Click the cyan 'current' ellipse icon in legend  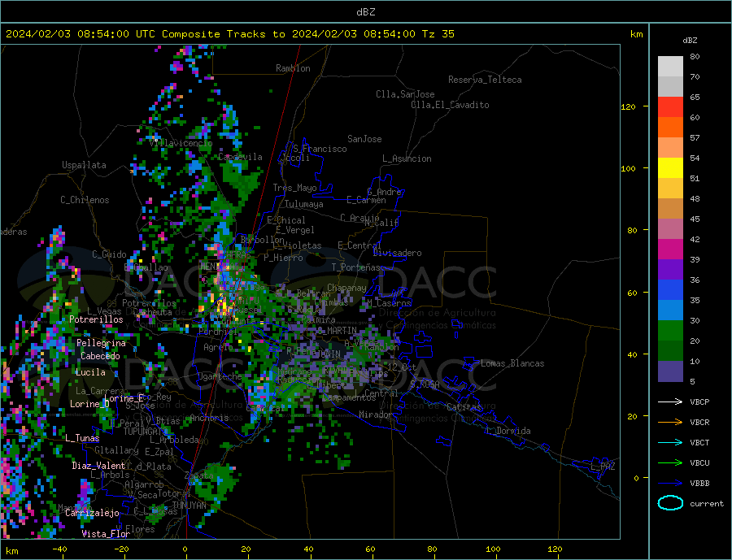tap(670, 503)
